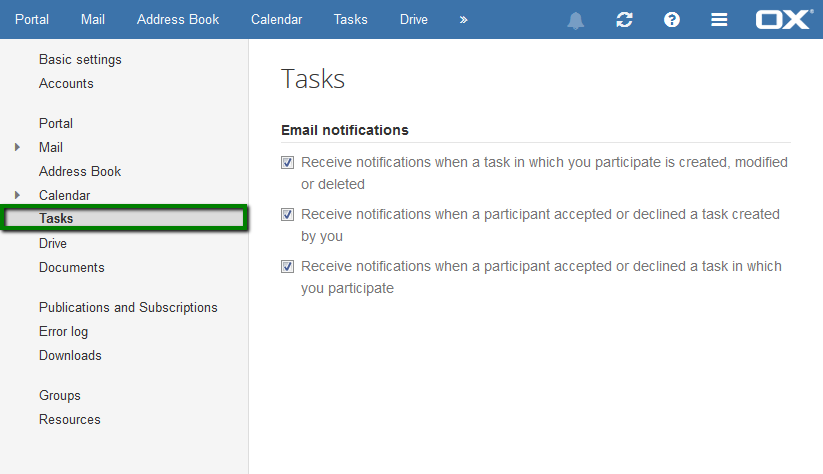Open the help question mark icon
This screenshot has height=474, width=823.
click(x=672, y=20)
